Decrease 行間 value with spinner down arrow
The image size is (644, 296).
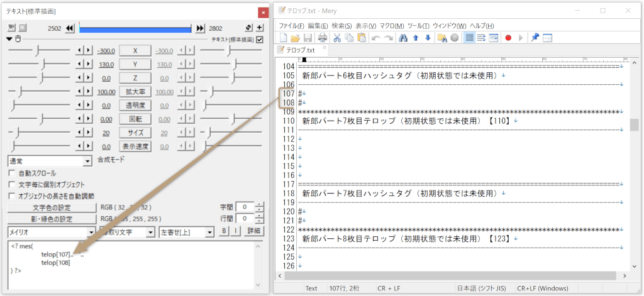pyautogui.click(x=260, y=221)
